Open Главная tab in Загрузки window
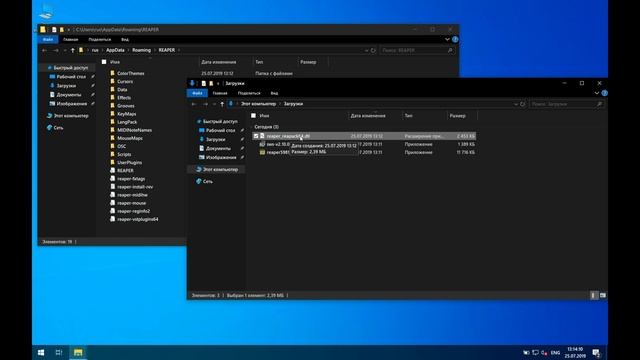 [x=220, y=93]
